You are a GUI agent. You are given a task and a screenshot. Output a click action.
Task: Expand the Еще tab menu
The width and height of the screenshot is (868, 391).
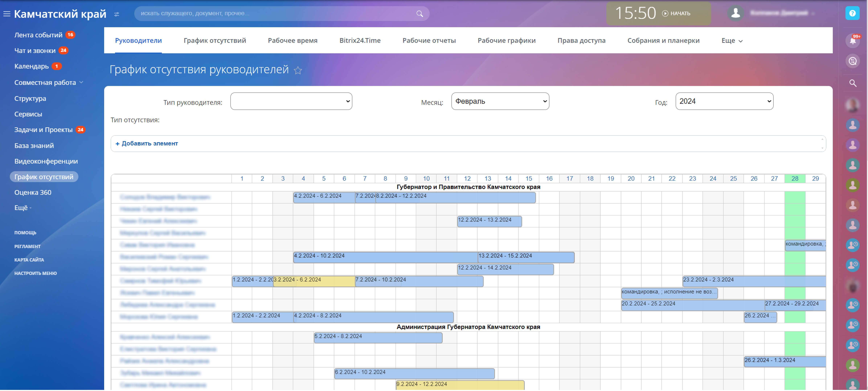732,41
